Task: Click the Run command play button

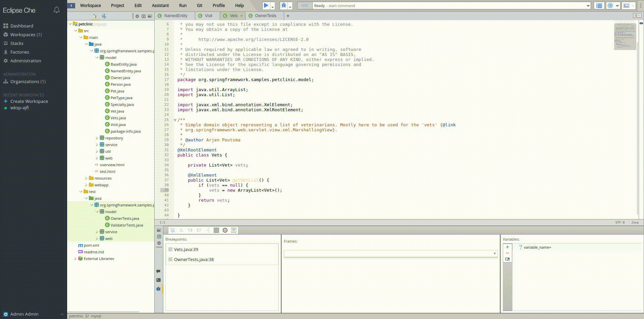Action: [x=266, y=5]
